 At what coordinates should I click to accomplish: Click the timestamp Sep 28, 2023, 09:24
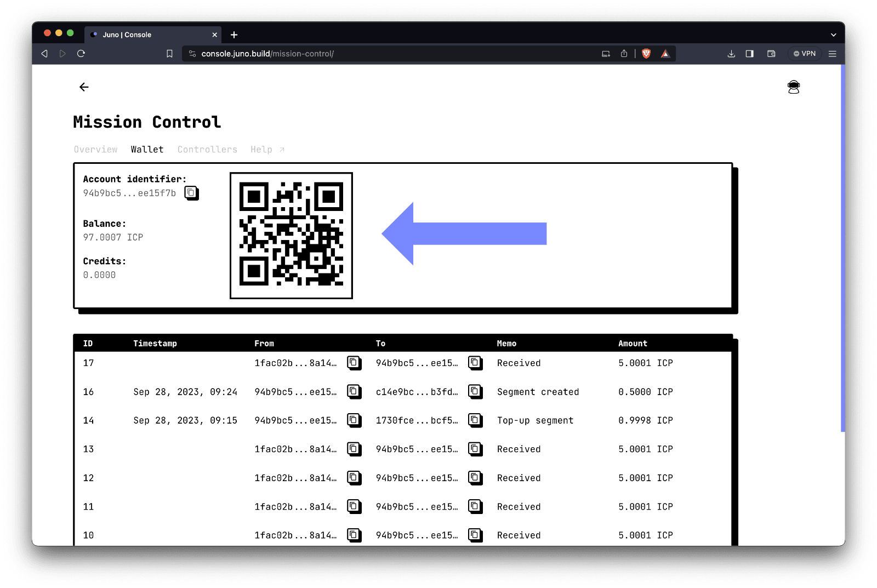click(x=185, y=392)
